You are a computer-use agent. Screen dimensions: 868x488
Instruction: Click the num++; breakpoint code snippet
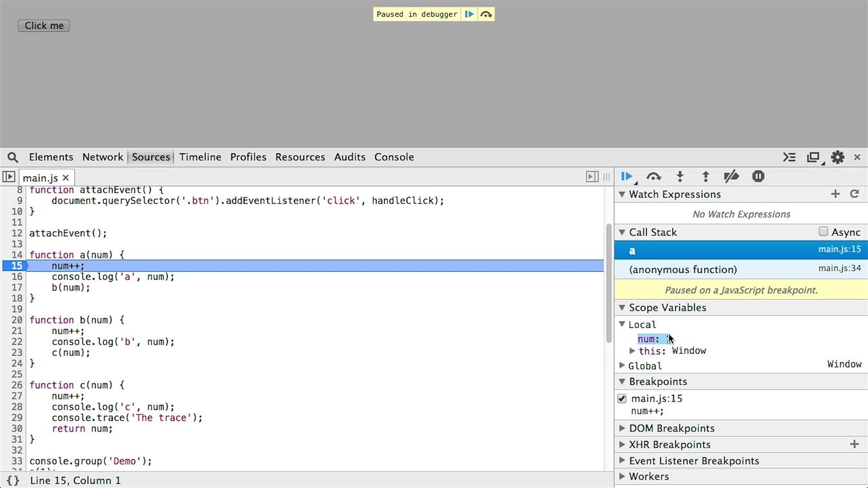point(647,411)
